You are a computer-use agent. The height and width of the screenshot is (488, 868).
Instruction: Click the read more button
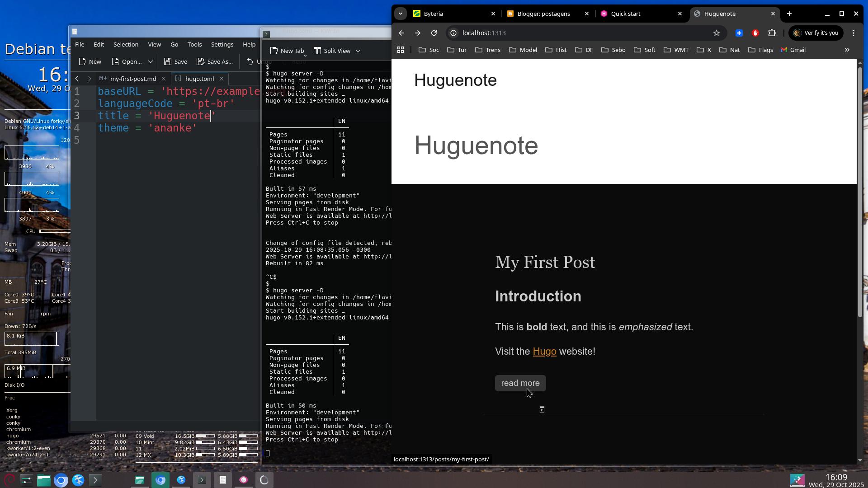(520, 383)
